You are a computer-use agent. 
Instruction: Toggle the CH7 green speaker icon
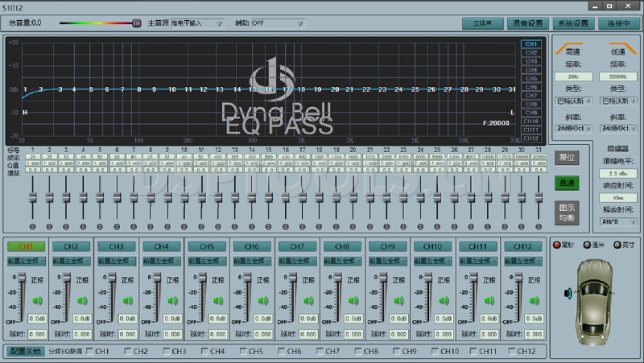coord(307,302)
